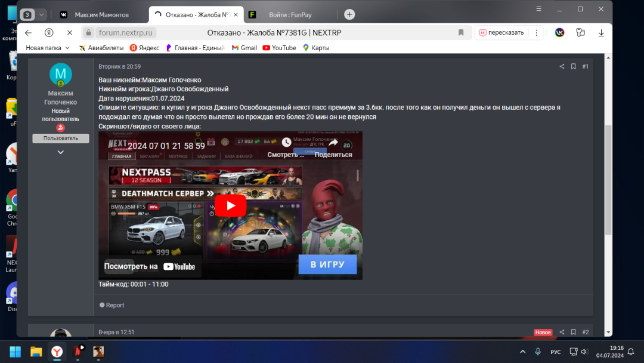Screen dimensions: 644x363
Task: Open the #1 post permalink
Action: [x=586, y=67]
